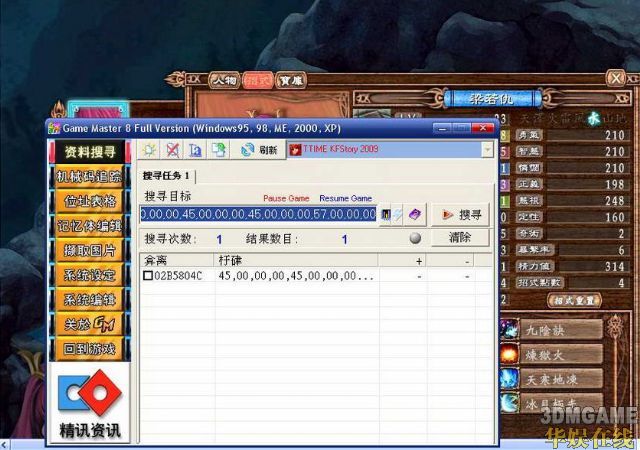This screenshot has width=640, height=450.
Task: Click the '-' column header
Action: 450,260
